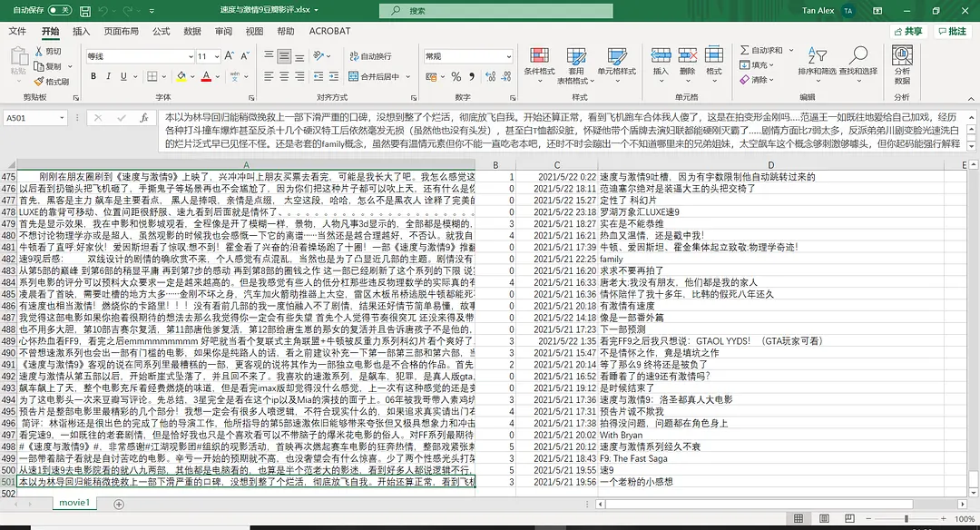Click the decrease indent icon

coord(318,76)
